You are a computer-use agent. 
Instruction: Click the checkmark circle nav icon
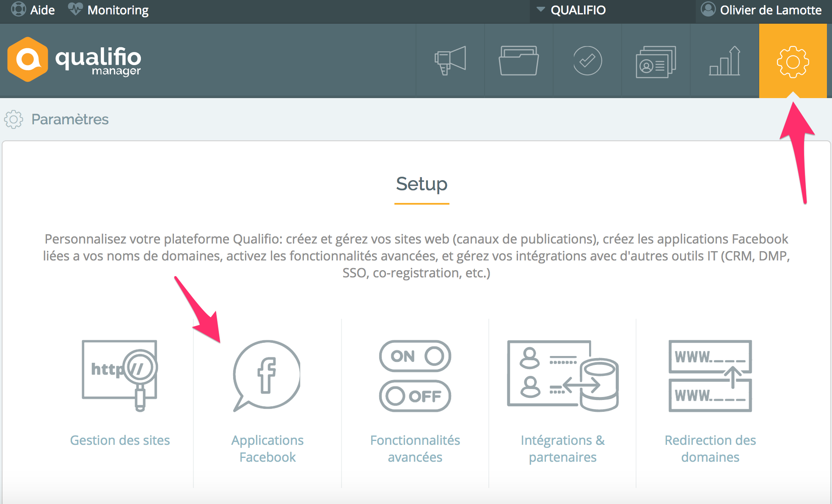pos(587,60)
